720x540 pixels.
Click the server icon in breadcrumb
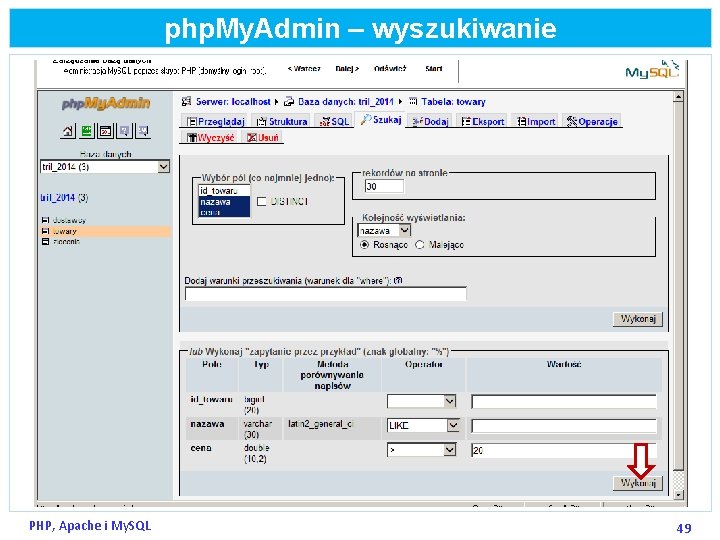(186, 101)
